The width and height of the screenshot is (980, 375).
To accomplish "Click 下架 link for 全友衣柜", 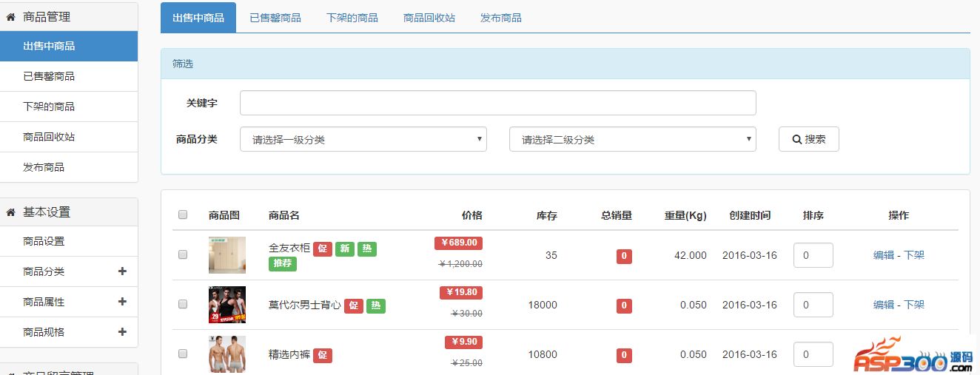I will [x=914, y=255].
